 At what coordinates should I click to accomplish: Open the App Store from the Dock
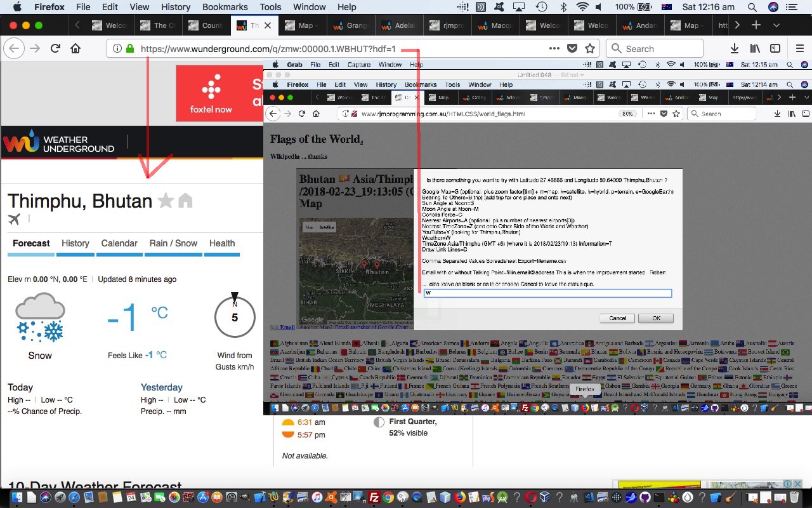[x=203, y=497]
